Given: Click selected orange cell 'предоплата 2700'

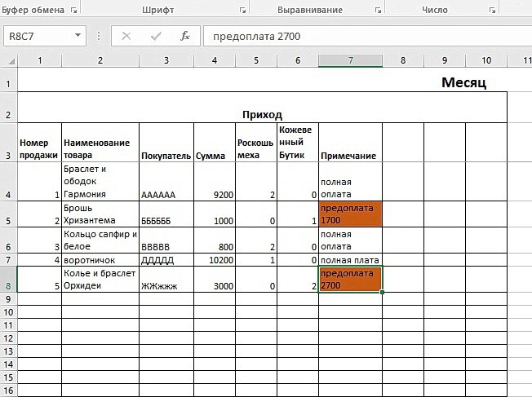Looking at the screenshot, I should [x=351, y=280].
